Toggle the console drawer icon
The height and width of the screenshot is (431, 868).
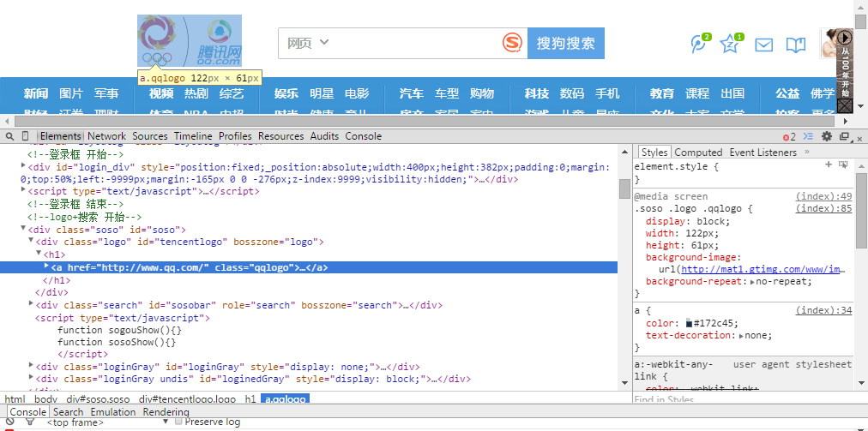click(x=808, y=136)
